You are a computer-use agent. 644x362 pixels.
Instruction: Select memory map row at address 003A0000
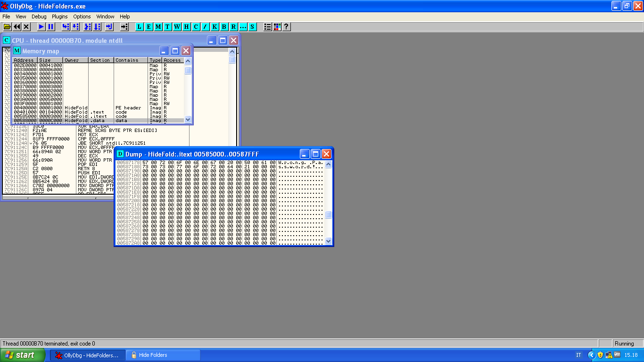98,99
